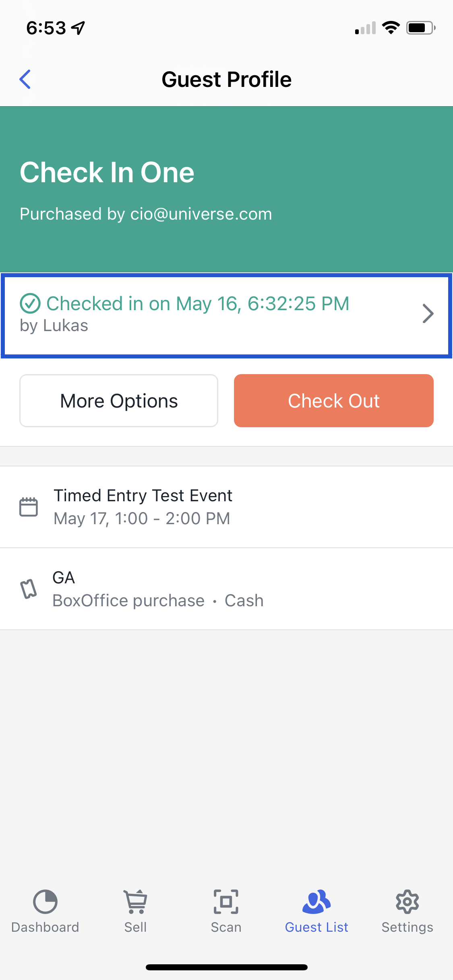453x980 pixels.
Task: Expand check-in details with the right chevron
Action: click(x=428, y=314)
